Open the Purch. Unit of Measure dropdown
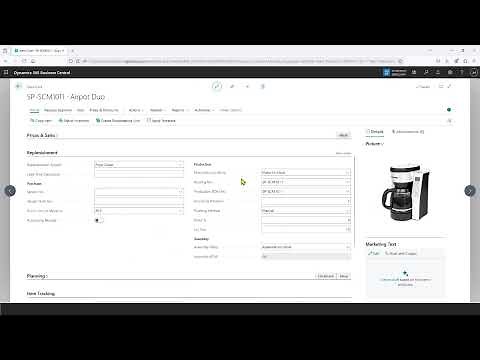Viewport: 480px width, 360px height. click(x=180, y=211)
